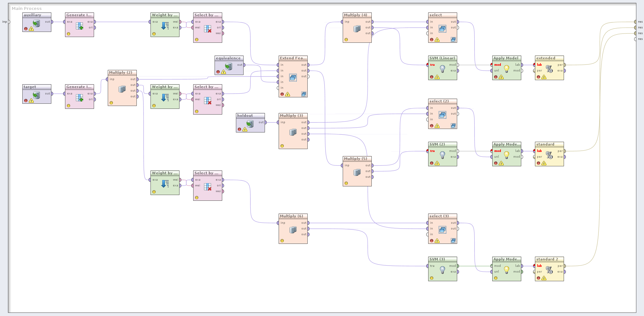This screenshot has height=316, width=644.
Task: Expand the select (2) subprocess corner icon
Action: click(x=453, y=126)
